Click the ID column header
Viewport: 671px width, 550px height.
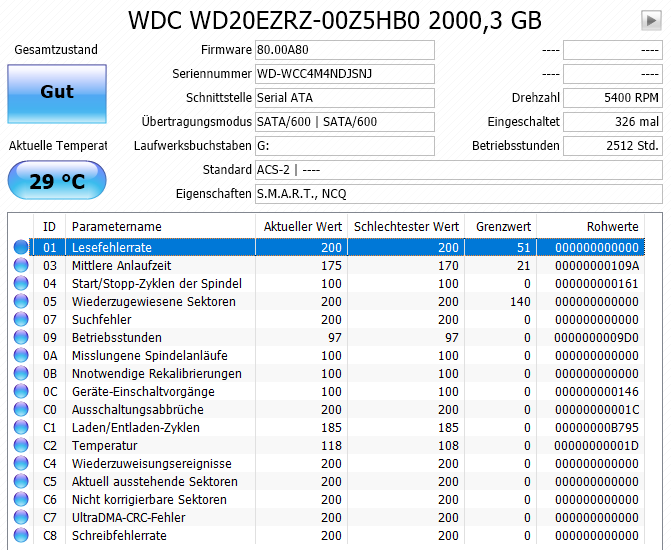coord(49,226)
